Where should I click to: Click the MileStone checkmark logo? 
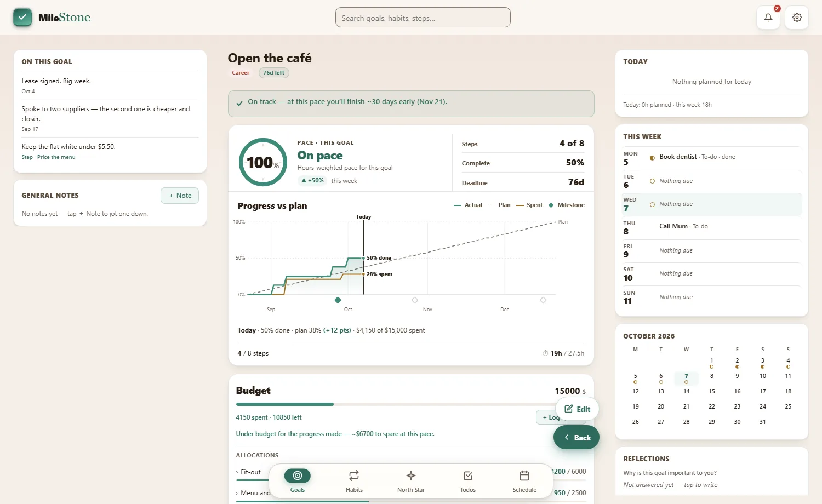(22, 17)
